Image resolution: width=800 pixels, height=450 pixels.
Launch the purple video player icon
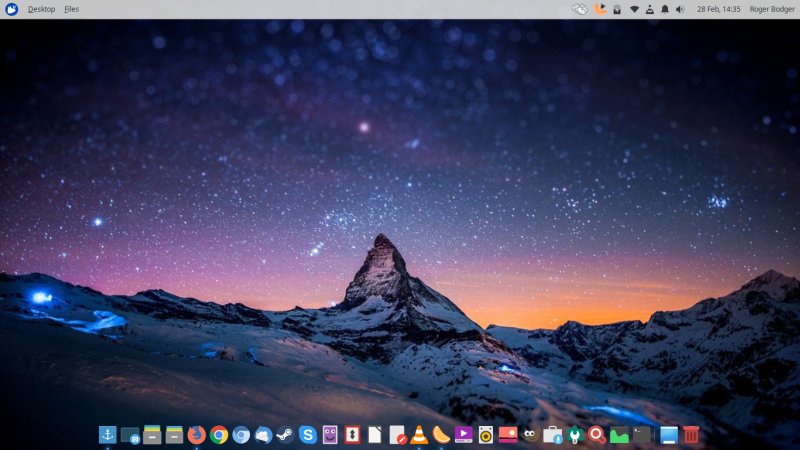point(463,435)
